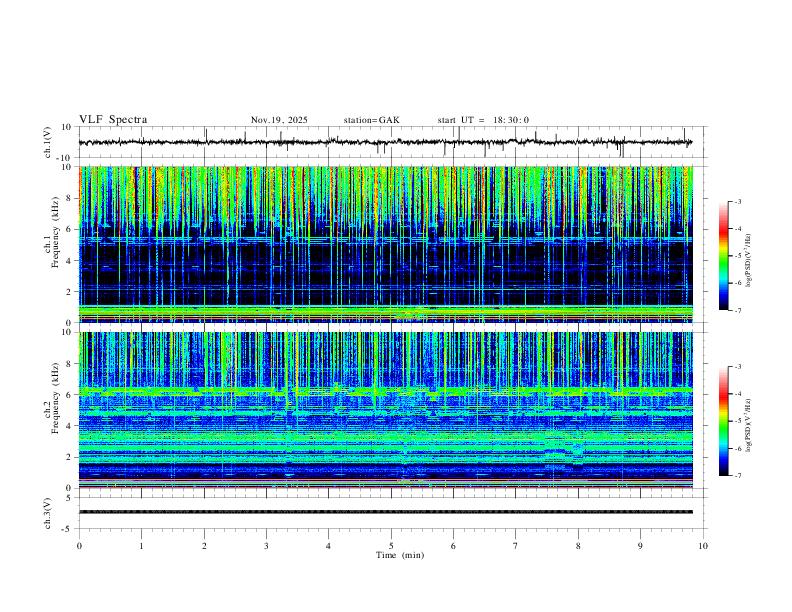Click the '-7' value on the ch.2 color bar
The image size is (792, 612).
click(x=738, y=476)
